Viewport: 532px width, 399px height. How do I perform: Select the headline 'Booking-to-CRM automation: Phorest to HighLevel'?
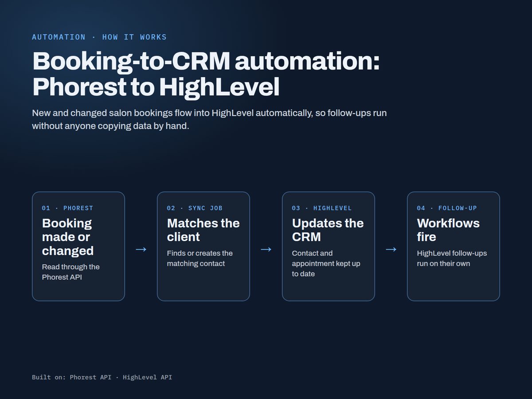[x=206, y=74]
